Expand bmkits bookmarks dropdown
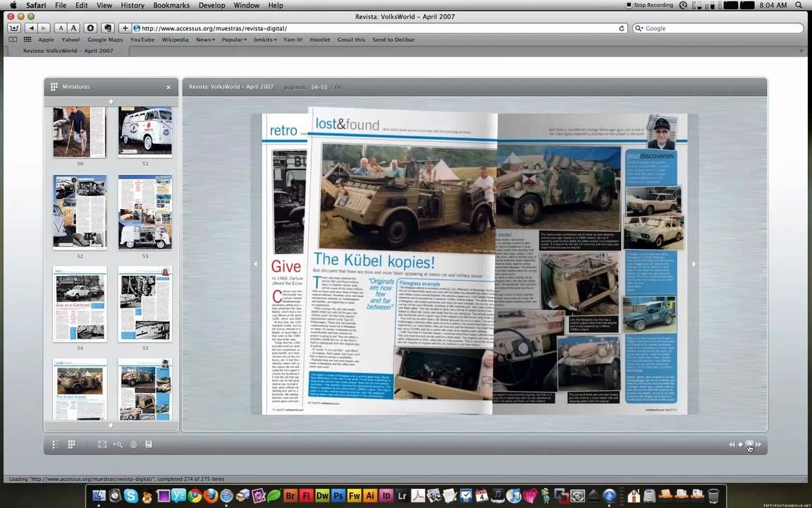812x508 pixels. click(x=265, y=40)
